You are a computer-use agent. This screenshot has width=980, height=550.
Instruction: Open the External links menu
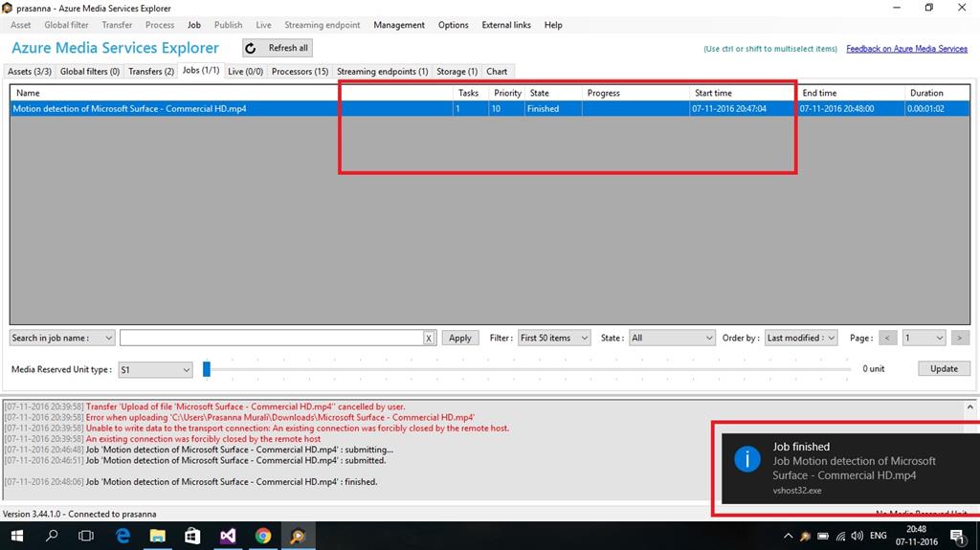point(506,25)
